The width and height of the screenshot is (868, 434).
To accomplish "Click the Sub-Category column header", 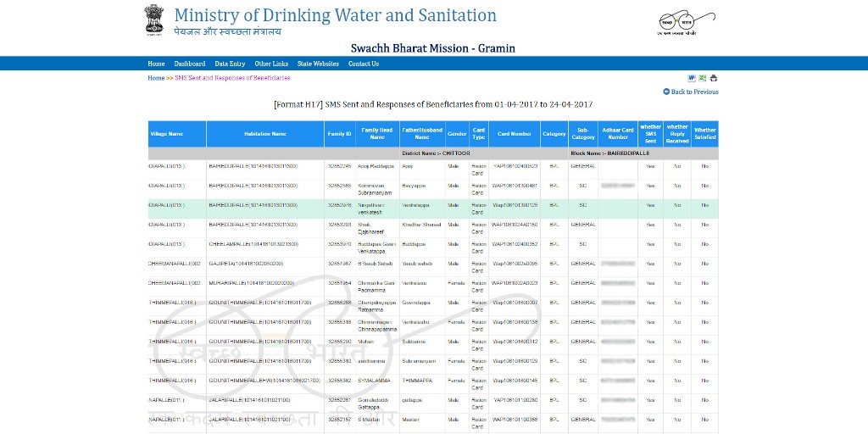I will tap(583, 134).
